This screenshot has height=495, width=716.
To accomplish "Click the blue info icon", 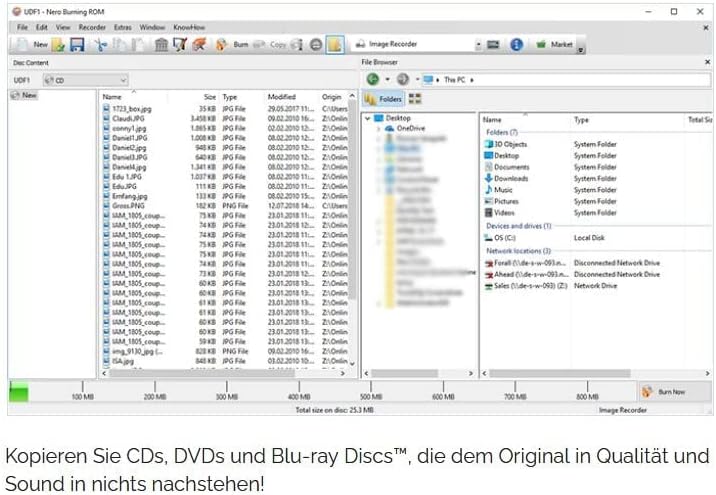I will pyautogui.click(x=516, y=44).
